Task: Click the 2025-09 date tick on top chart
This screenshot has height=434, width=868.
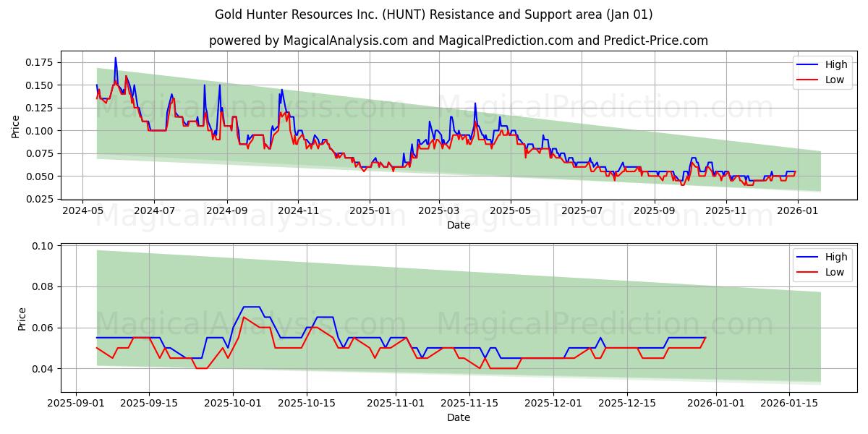Action: pyautogui.click(x=655, y=210)
